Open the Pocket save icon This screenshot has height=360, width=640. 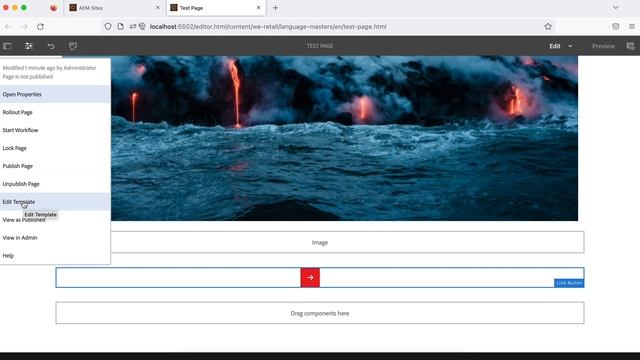click(x=616, y=27)
